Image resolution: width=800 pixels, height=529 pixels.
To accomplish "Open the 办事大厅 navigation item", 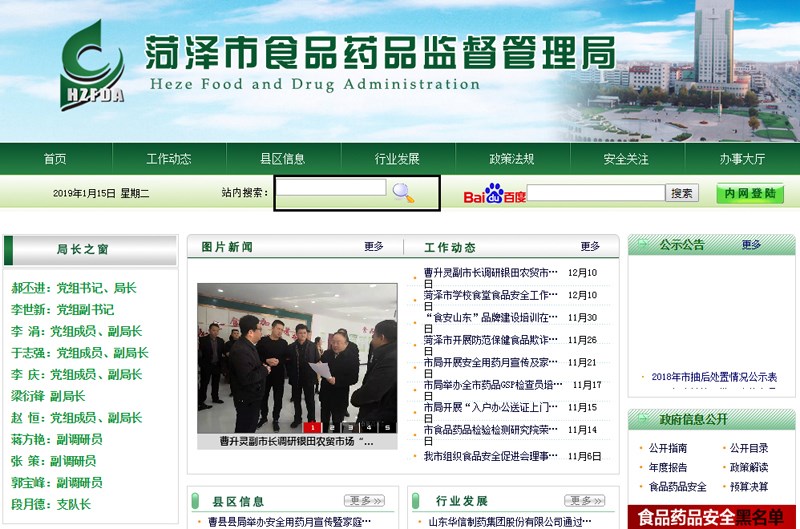I will (x=742, y=159).
